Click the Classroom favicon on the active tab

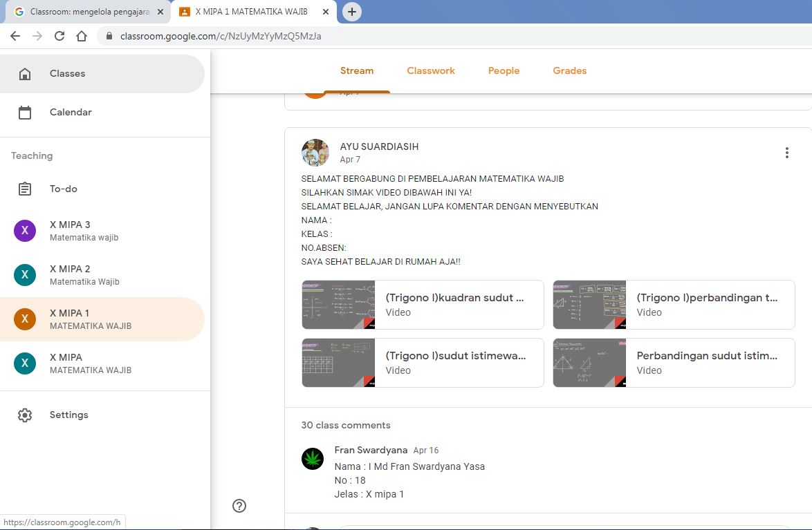pos(184,11)
